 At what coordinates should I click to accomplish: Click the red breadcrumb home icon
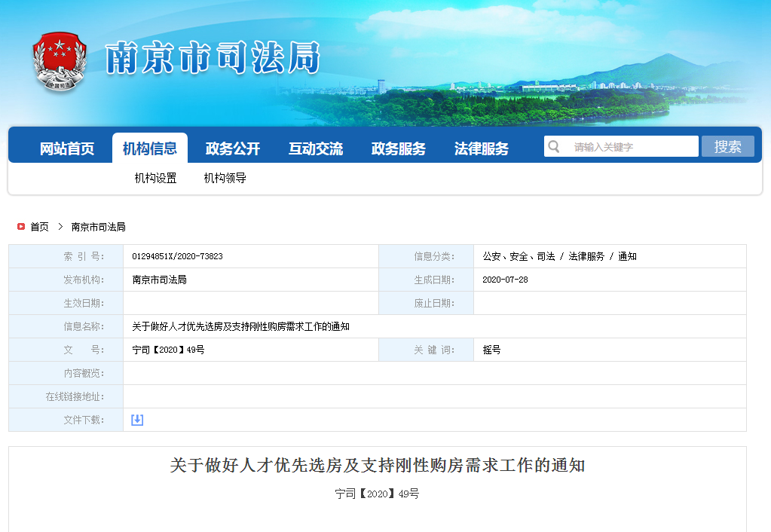point(21,227)
